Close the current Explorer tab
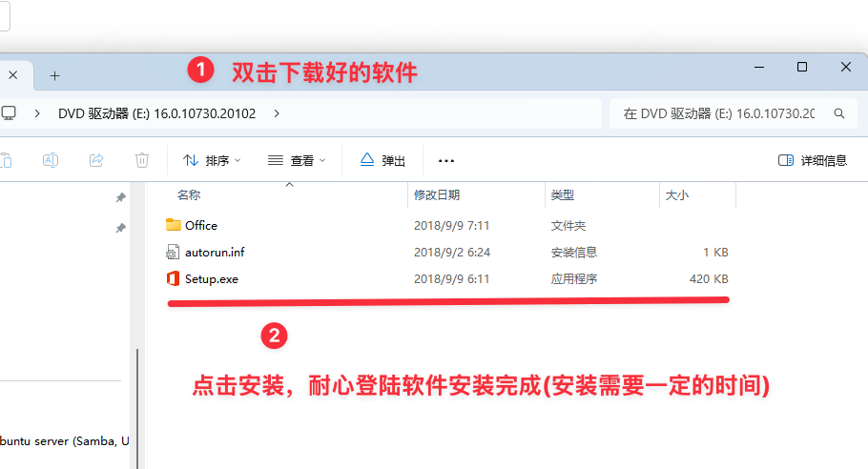The width and height of the screenshot is (868, 469). [x=11, y=75]
